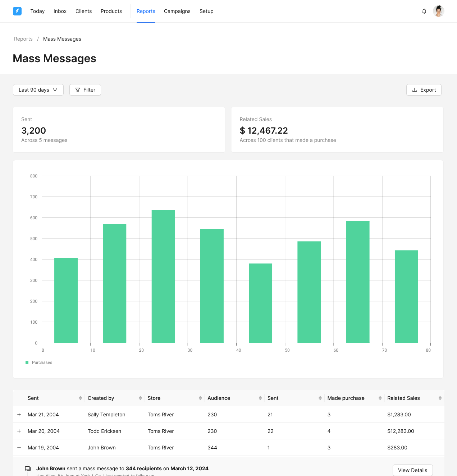
Task: Open the notifications bell
Action: tap(424, 11)
